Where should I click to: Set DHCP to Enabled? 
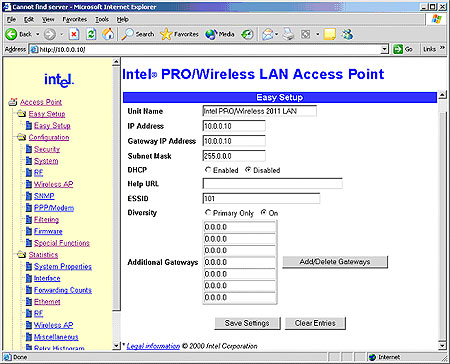(208, 170)
